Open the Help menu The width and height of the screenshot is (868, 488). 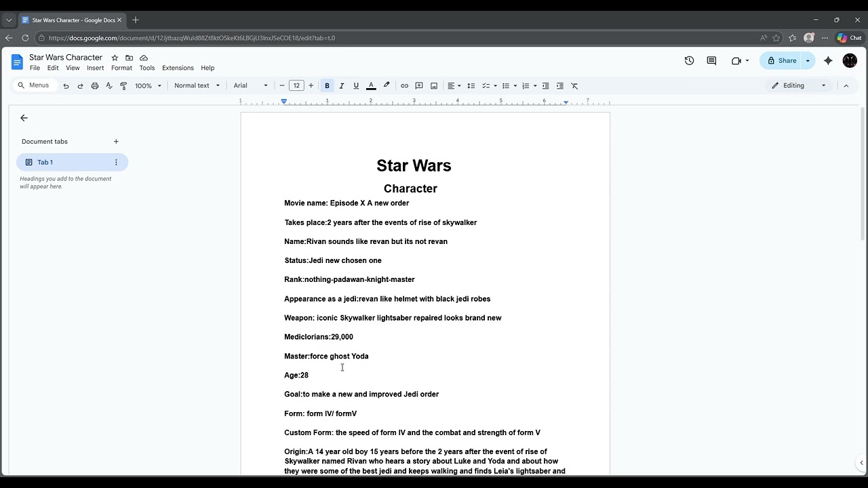click(x=208, y=68)
